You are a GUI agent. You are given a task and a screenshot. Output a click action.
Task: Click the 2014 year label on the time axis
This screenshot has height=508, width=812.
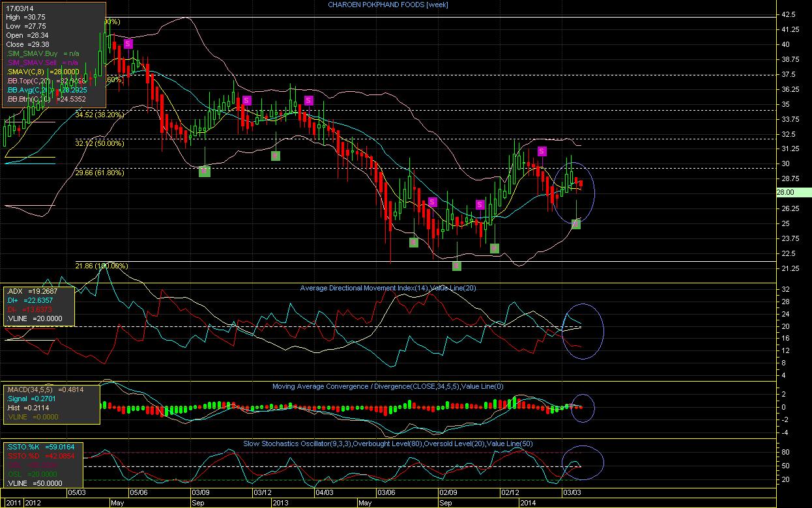(528, 503)
